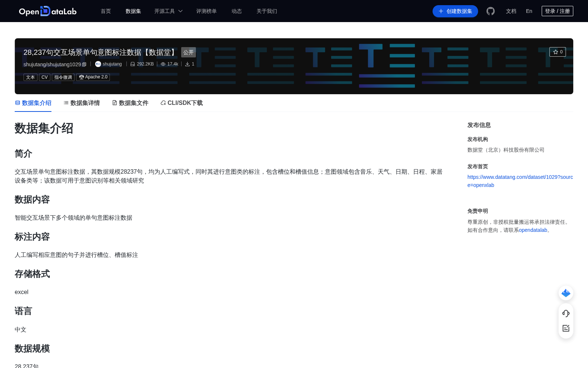Screen dimensions: 588x368
Task: Click the 存储格式 heading
Action: 32,274
